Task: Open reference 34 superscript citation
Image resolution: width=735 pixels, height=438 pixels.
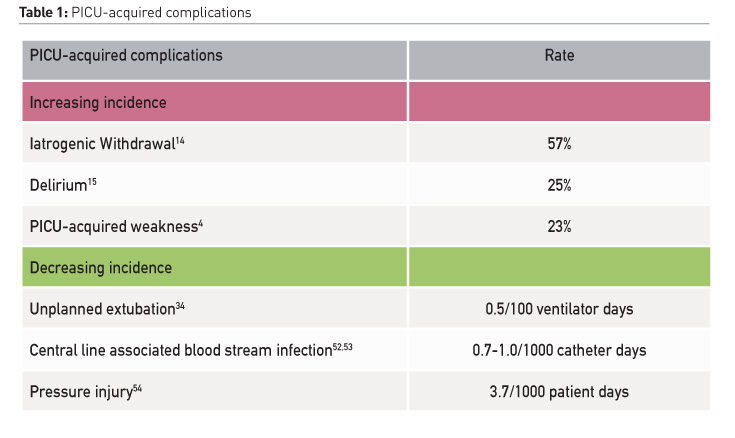Action: [180, 306]
